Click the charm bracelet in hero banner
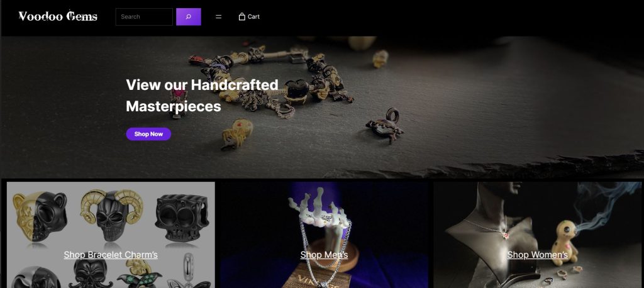Viewport: 644px width, 288px height. pyautogui.click(x=271, y=78)
